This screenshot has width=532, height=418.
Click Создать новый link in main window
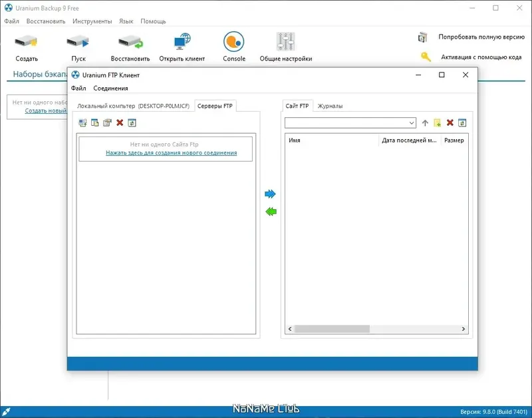(x=46, y=110)
